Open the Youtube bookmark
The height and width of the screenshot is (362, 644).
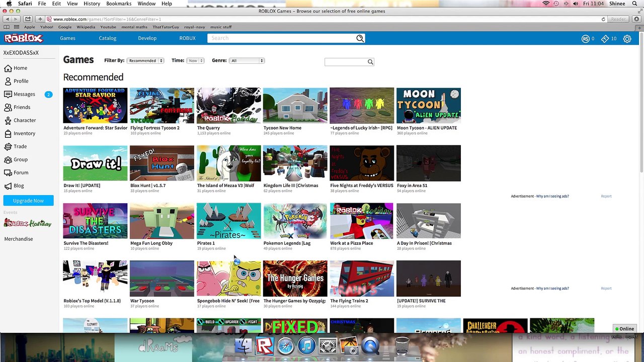(x=108, y=27)
